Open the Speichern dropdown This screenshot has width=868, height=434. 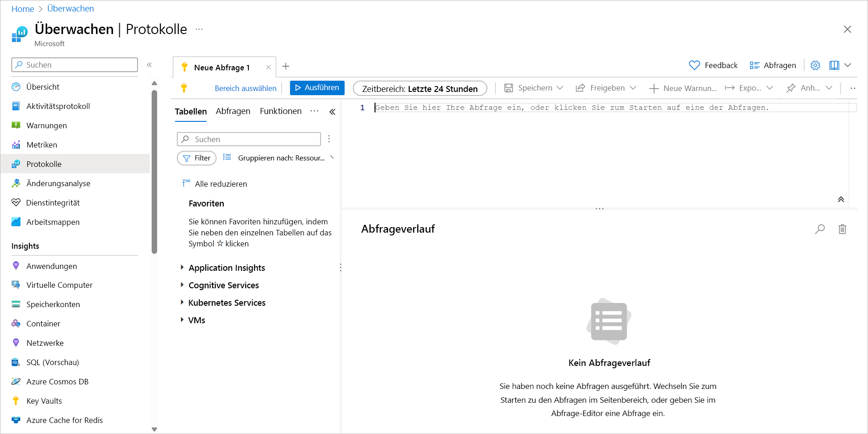point(534,88)
